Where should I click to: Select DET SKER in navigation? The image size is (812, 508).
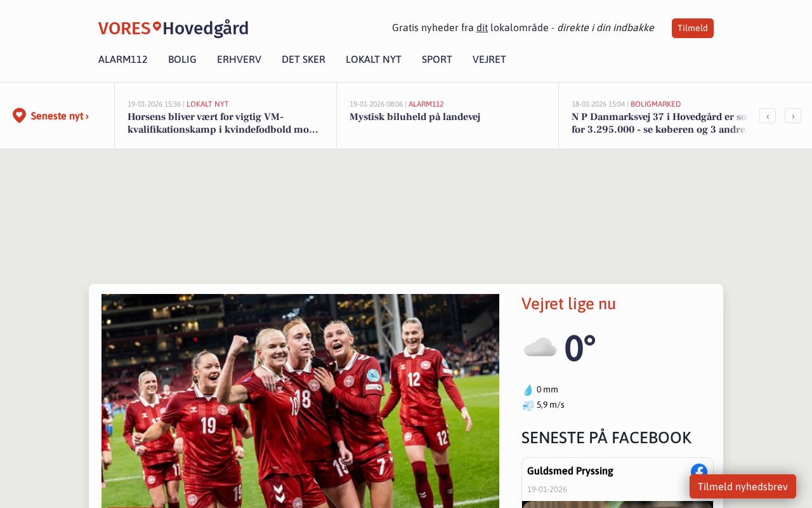point(303,60)
